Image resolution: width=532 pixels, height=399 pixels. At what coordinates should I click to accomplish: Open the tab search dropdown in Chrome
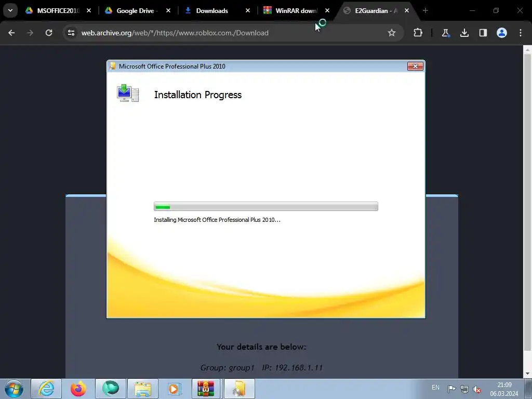point(10,10)
